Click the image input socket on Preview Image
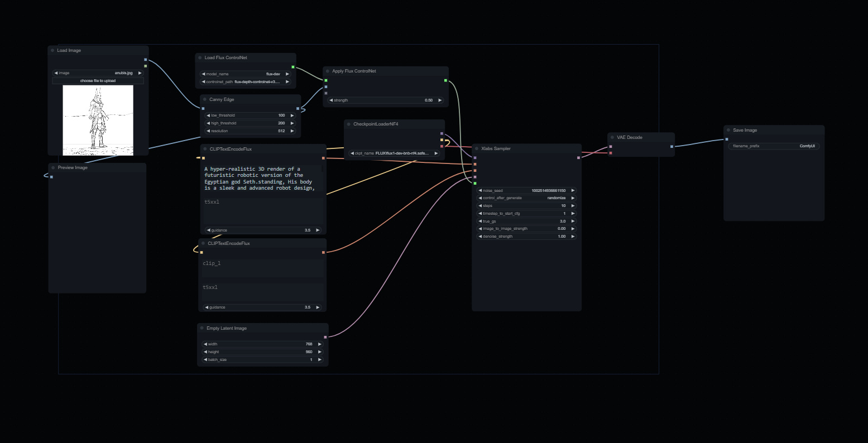Viewport: 868px width, 443px height. (x=50, y=176)
